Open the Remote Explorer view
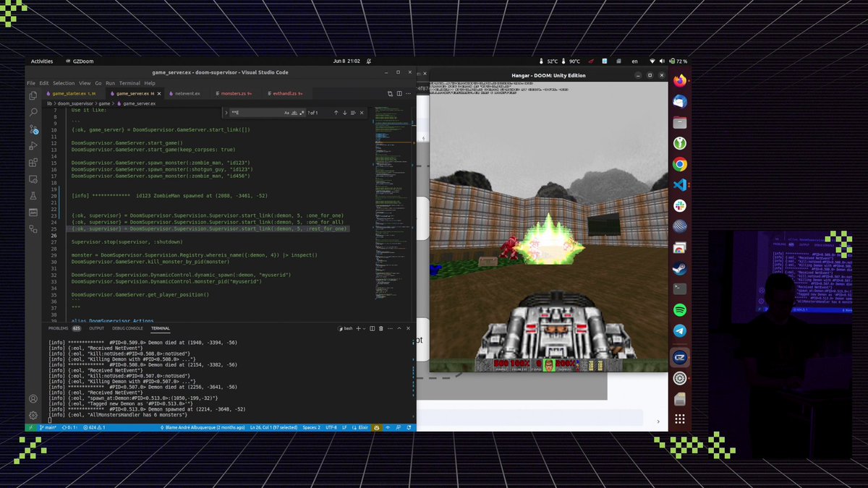868x488 pixels. [33, 179]
